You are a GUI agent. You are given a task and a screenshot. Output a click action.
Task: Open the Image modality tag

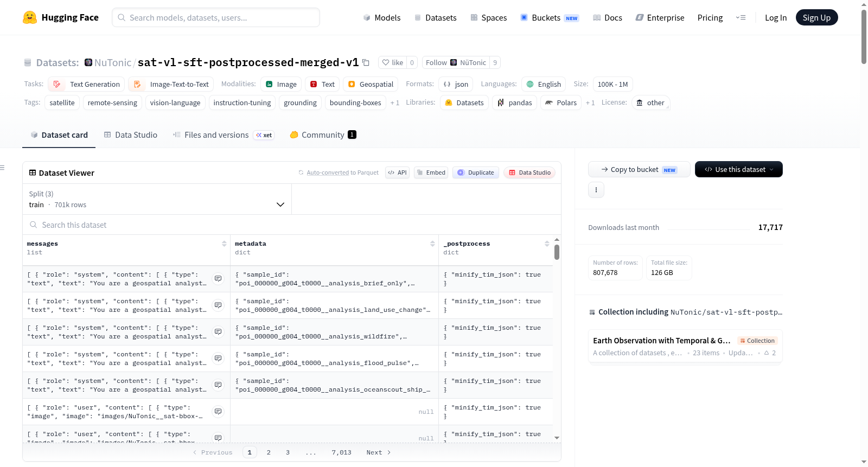[x=281, y=84]
